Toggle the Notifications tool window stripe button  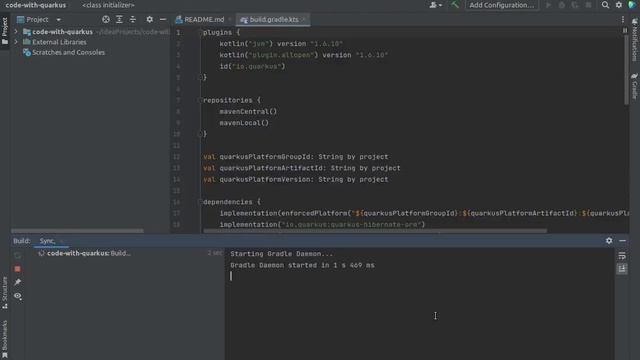point(635,40)
